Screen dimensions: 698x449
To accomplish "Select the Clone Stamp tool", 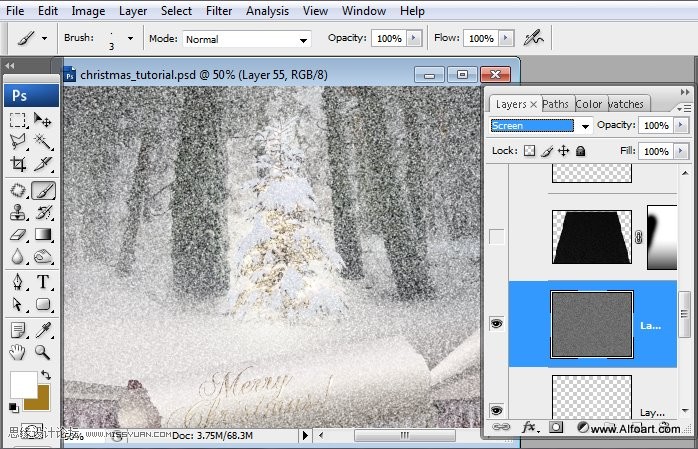I will (x=18, y=212).
